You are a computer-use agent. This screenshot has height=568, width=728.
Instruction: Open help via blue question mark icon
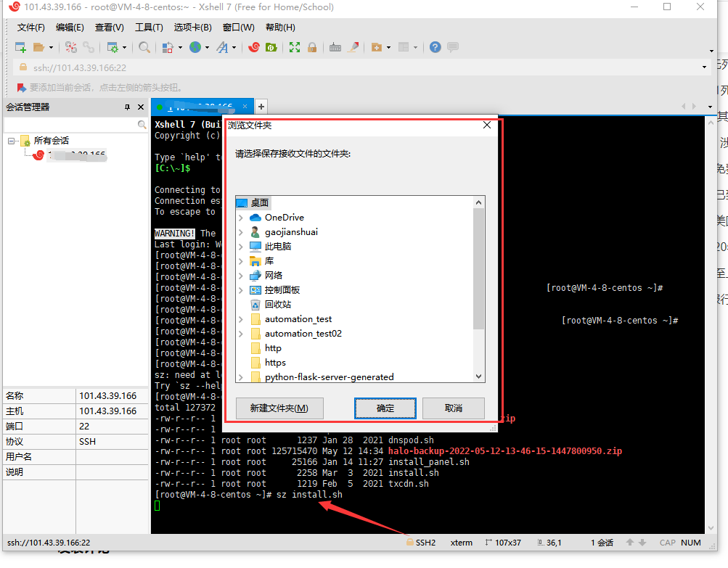coord(435,47)
